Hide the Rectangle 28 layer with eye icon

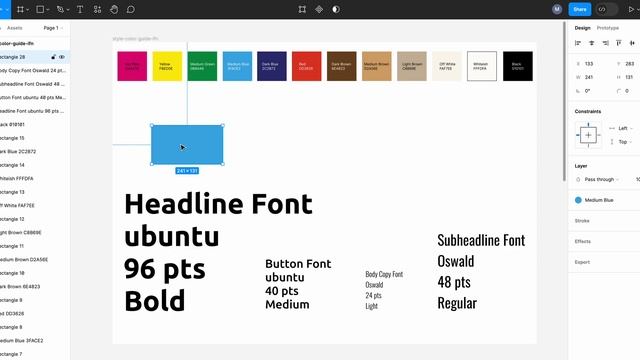(62, 57)
